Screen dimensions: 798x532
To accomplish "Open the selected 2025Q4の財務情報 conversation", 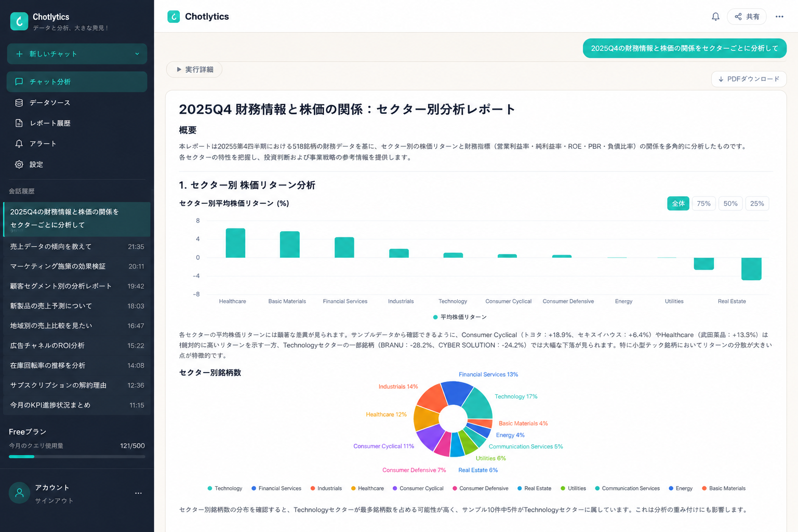I will (x=77, y=219).
